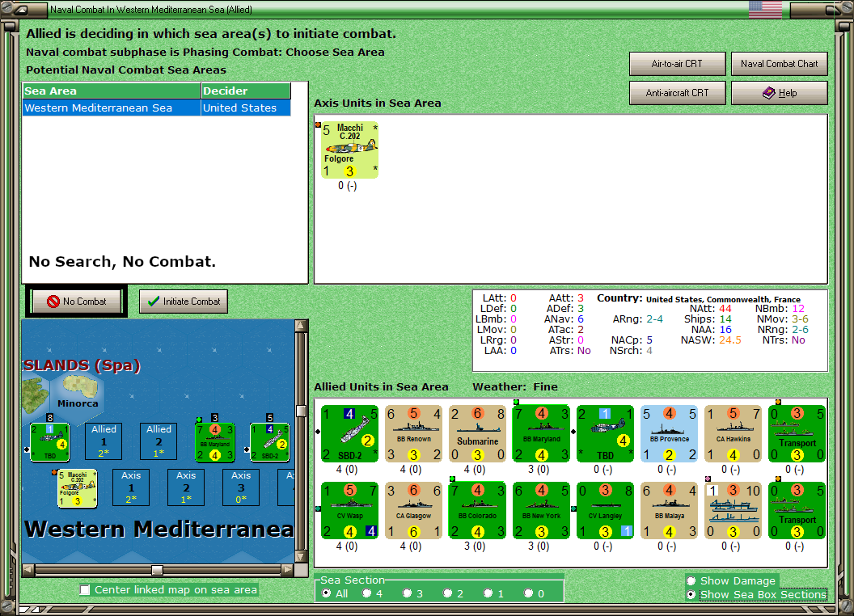Select the bottom-row Transport counter
Viewport: 854px width, 616px height.
click(797, 510)
